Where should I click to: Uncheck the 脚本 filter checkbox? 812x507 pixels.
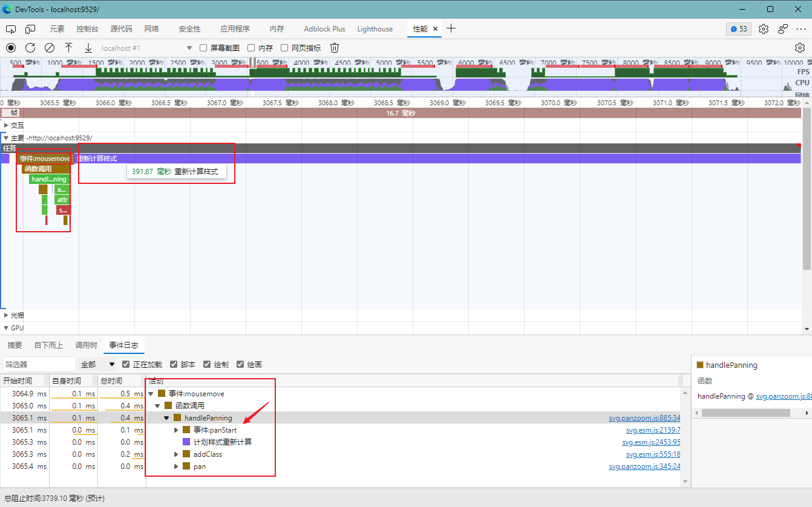pyautogui.click(x=174, y=364)
